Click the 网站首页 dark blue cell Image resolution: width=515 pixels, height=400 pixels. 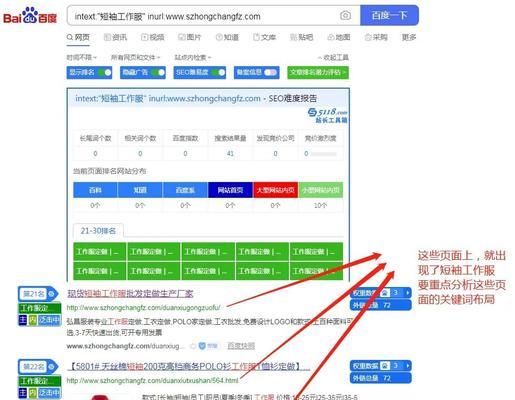(x=230, y=190)
